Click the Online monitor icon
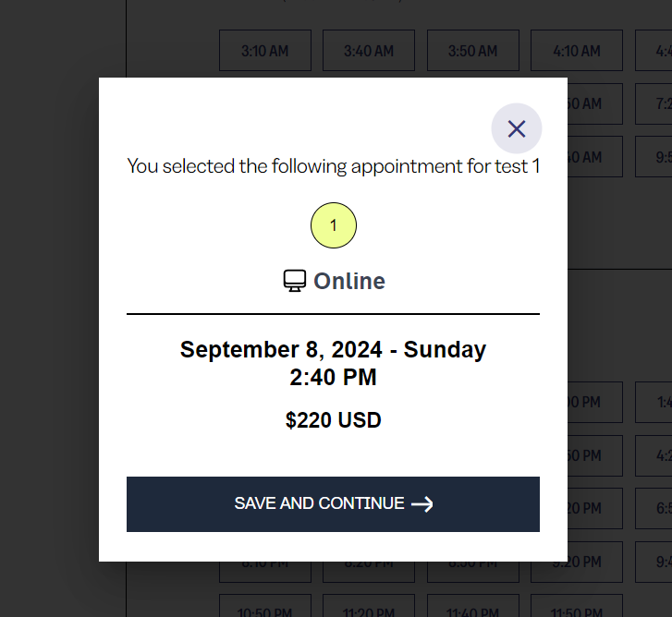The image size is (672, 617). (294, 281)
